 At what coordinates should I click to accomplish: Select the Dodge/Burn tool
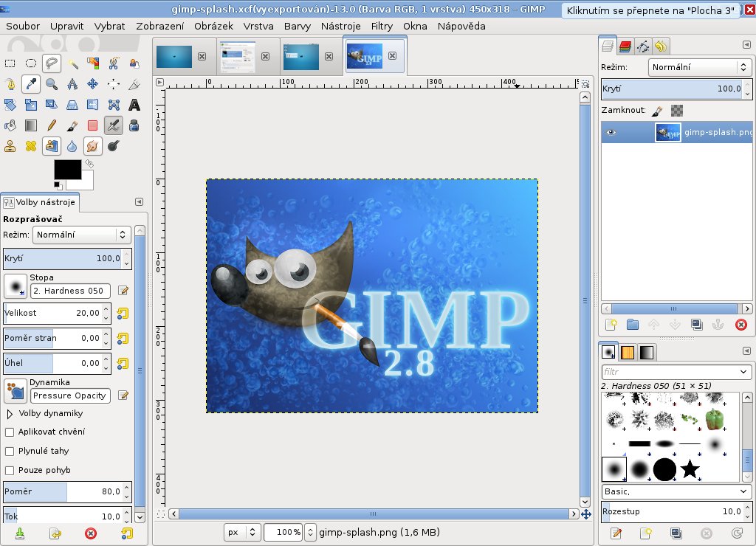114,146
